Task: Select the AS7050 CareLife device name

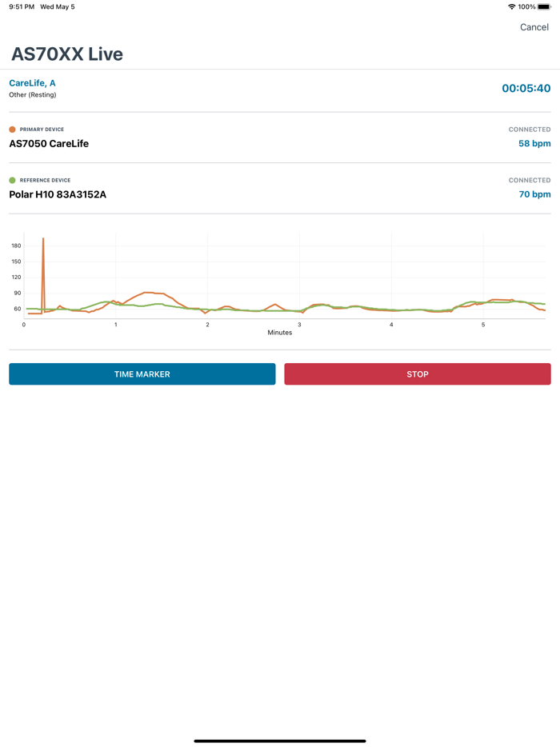Action: pos(49,144)
